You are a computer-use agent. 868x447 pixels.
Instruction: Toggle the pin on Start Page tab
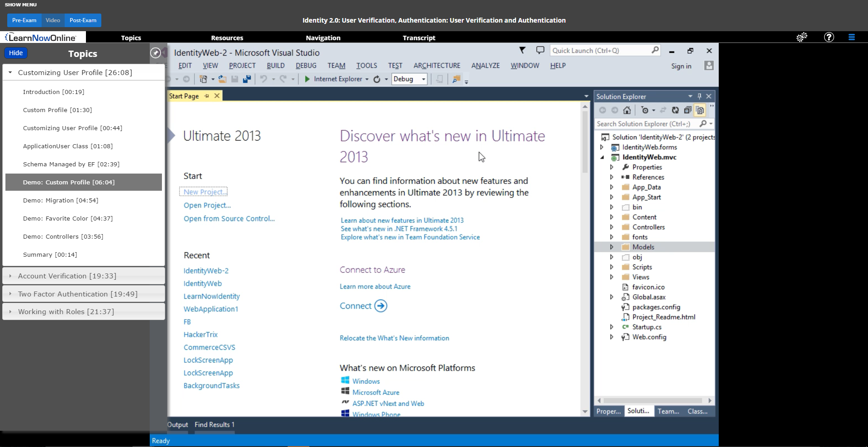tap(207, 96)
